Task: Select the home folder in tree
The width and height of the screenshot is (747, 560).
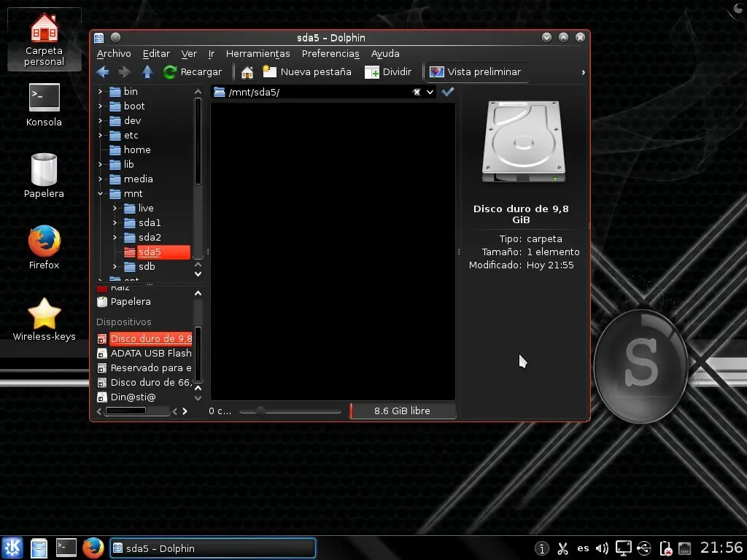Action: pos(130,150)
